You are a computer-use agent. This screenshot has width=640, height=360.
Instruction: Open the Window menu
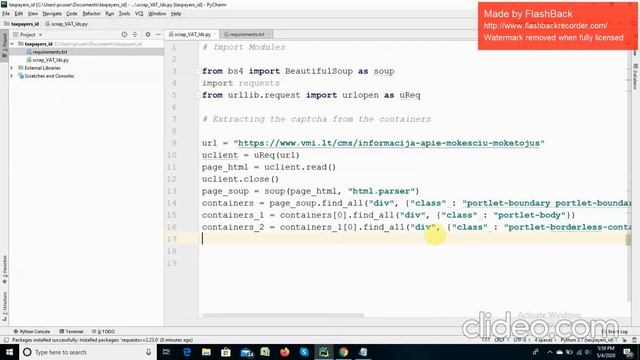(x=157, y=13)
